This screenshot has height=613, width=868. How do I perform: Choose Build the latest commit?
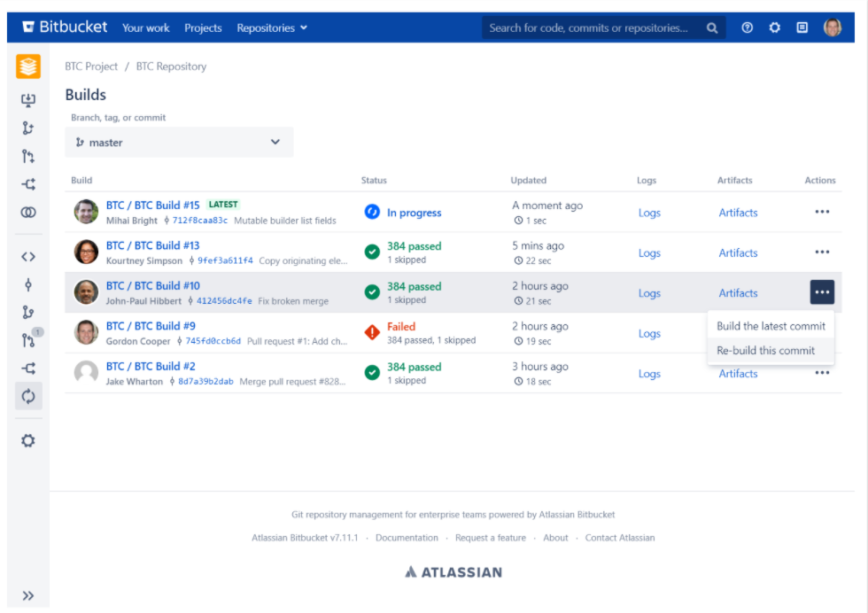[771, 326]
